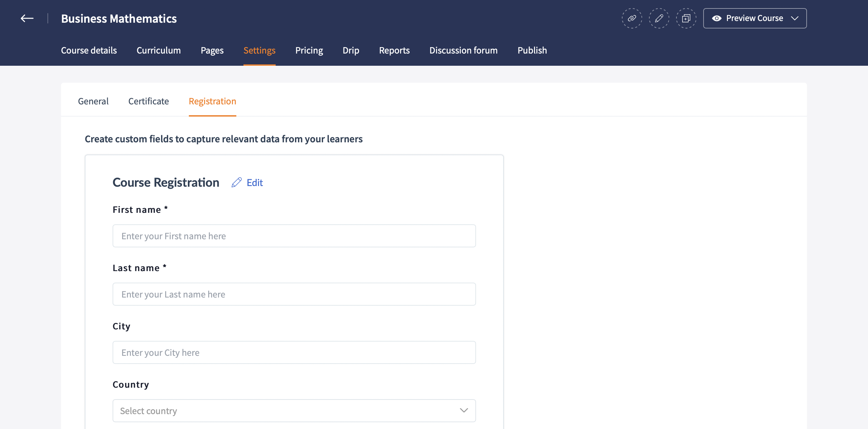
Task: Click the Country dropdown chevron
Action: (x=464, y=411)
